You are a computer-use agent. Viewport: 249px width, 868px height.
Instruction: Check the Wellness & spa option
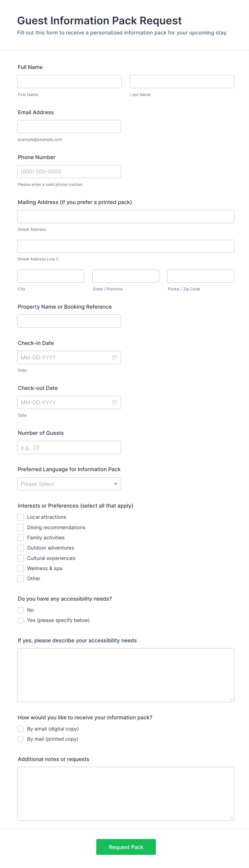tap(21, 568)
